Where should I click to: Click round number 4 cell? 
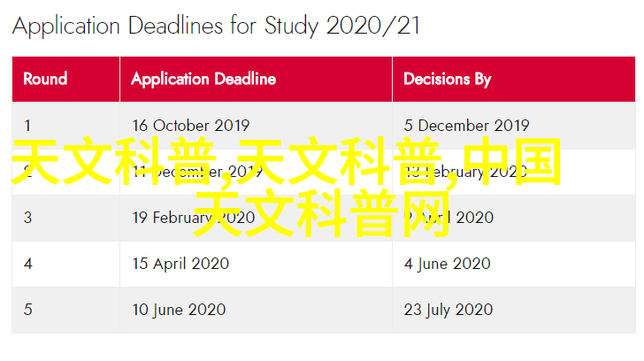tap(65, 264)
